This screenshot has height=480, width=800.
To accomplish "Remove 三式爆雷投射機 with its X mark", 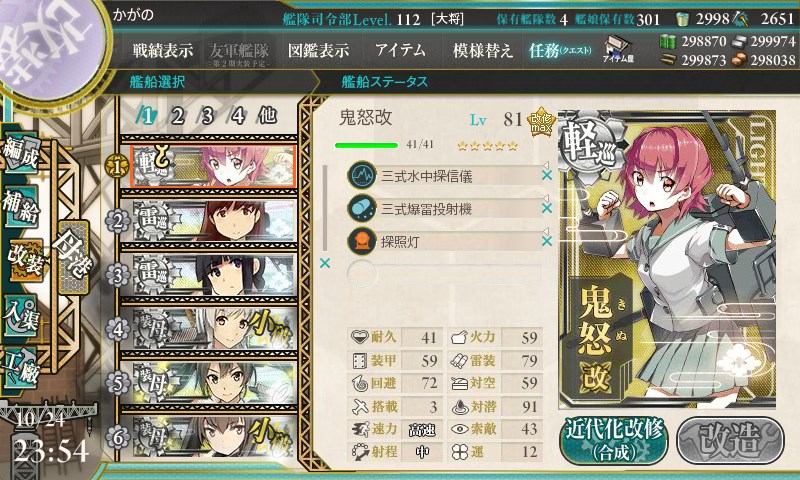I will (546, 208).
